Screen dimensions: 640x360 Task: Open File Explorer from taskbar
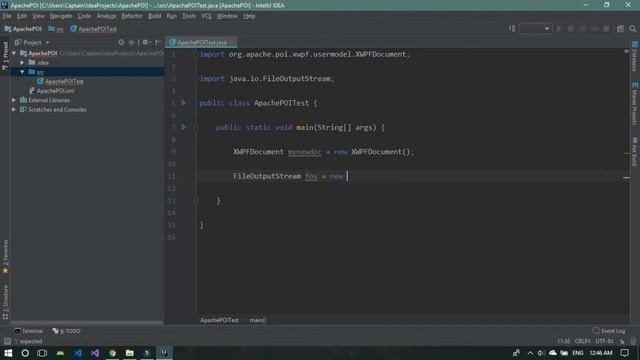tap(129, 353)
